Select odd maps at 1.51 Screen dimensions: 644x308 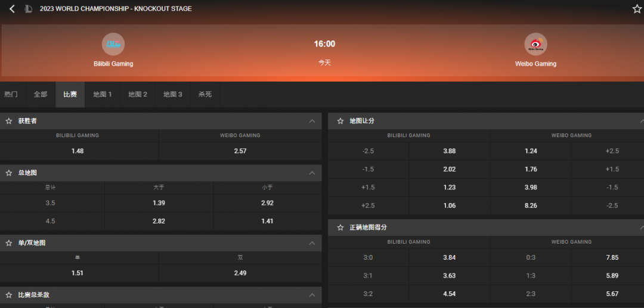tap(79, 273)
